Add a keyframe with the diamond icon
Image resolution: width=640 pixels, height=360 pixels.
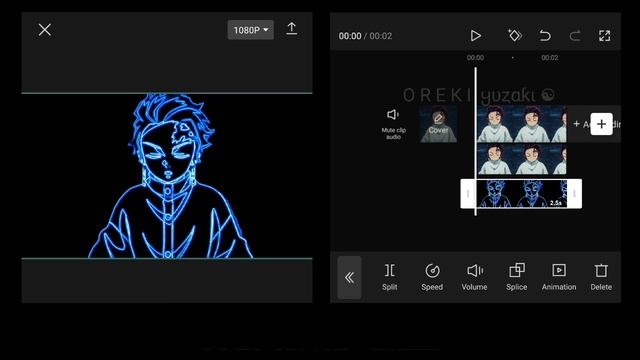point(514,35)
